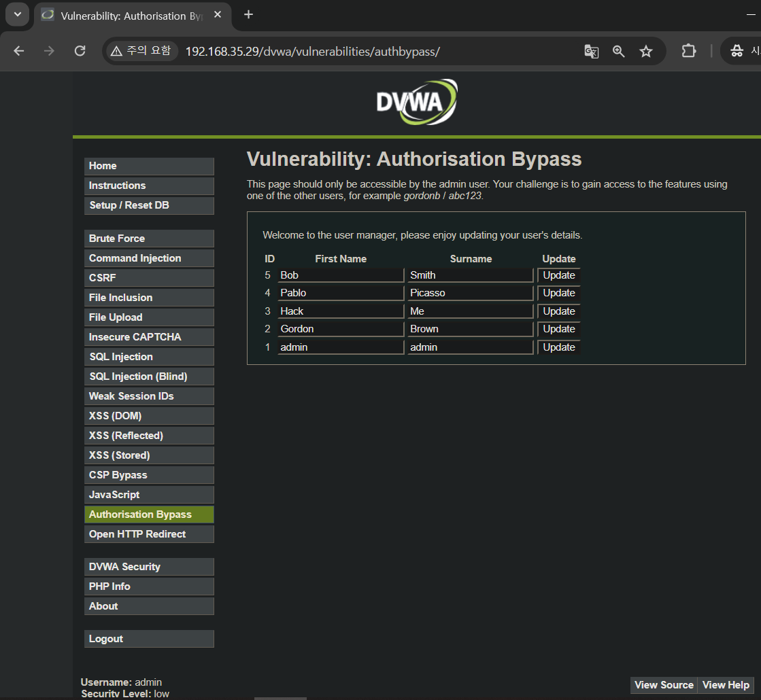The width and height of the screenshot is (761, 700).
Task: Minimize the browser window
Action: (x=750, y=14)
